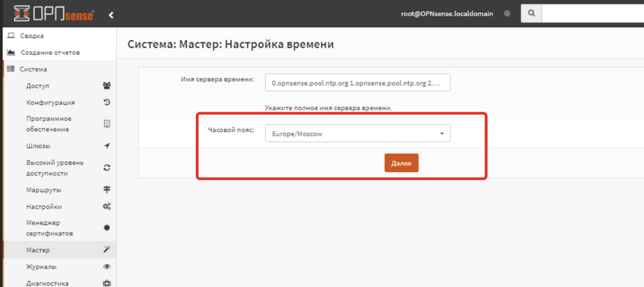Click the medkit icon next to Диагностика

tap(107, 283)
